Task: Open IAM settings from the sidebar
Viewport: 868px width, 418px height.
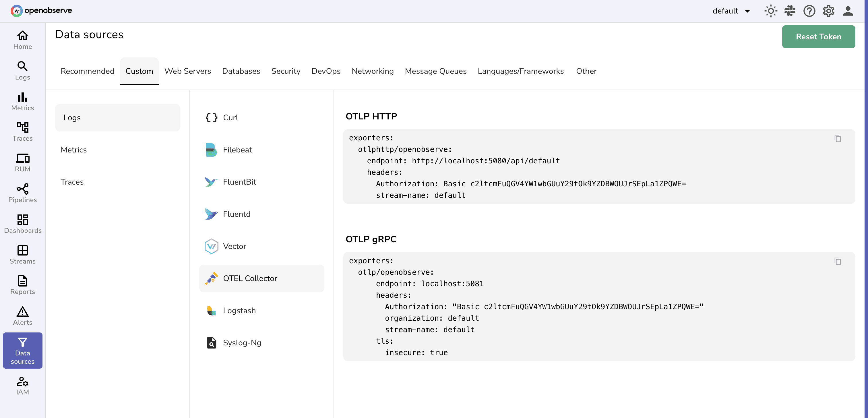Action: [x=22, y=385]
